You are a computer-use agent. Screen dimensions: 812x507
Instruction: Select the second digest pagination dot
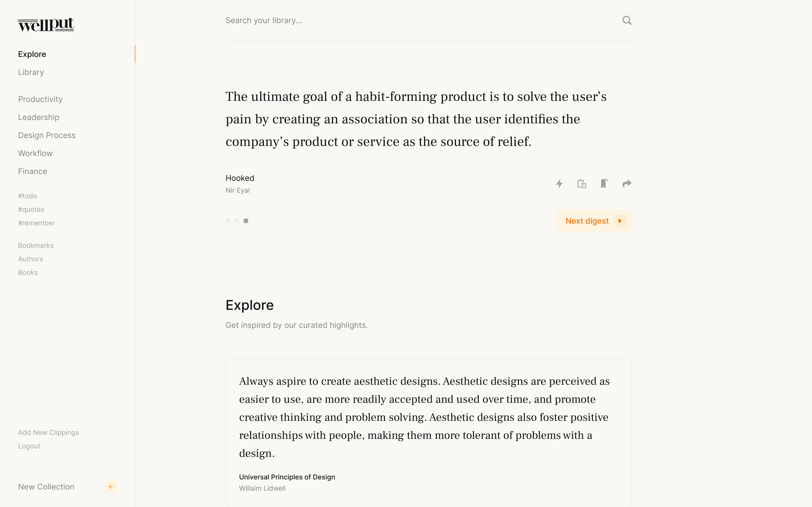coord(237,221)
